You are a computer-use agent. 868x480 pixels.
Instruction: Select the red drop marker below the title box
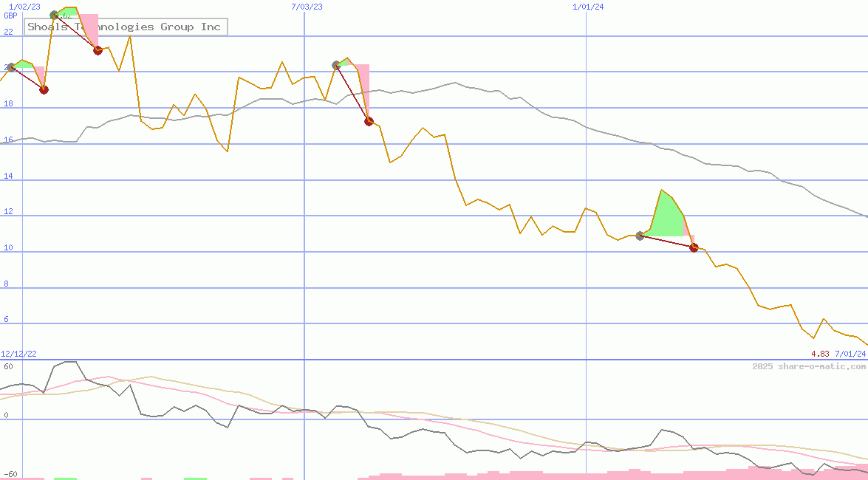tap(97, 50)
